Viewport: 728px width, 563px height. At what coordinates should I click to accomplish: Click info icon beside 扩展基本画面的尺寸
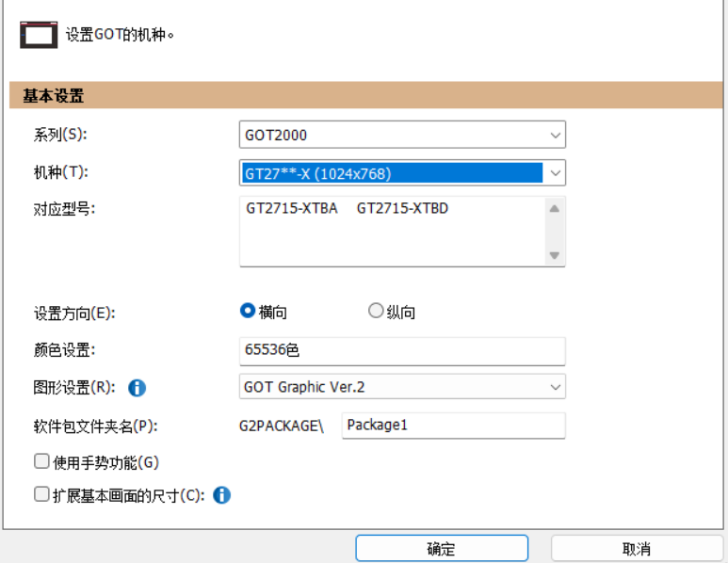point(221,495)
